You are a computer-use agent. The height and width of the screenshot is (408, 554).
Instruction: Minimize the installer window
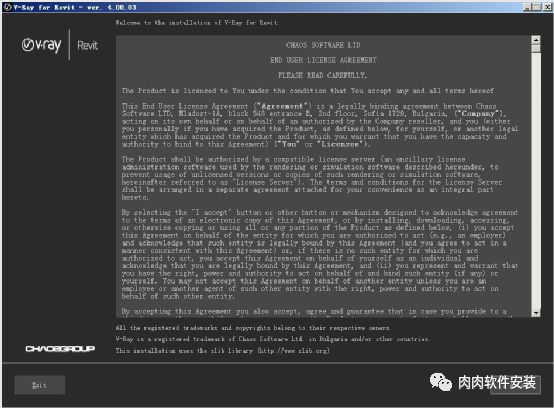click(x=527, y=7)
